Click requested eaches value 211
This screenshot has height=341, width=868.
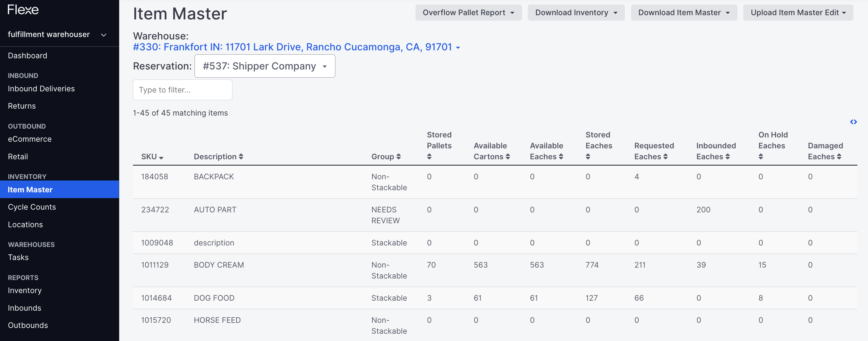click(x=640, y=265)
